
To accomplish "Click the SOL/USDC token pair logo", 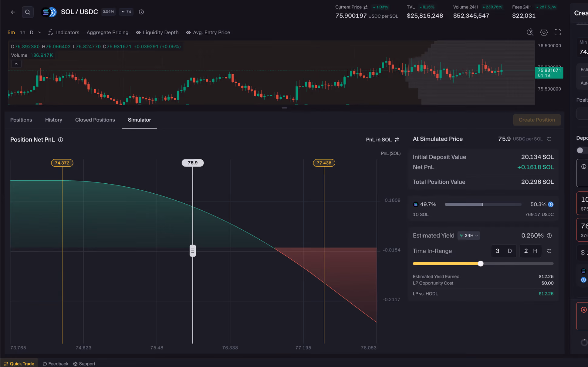I will (x=49, y=12).
